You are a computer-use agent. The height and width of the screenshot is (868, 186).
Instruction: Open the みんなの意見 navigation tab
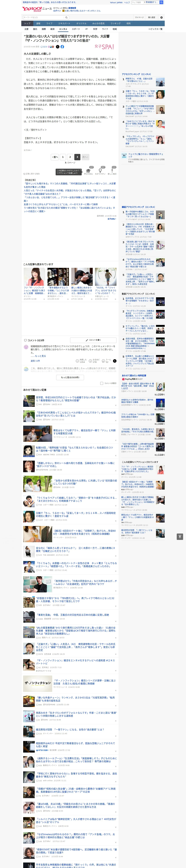point(99,24)
